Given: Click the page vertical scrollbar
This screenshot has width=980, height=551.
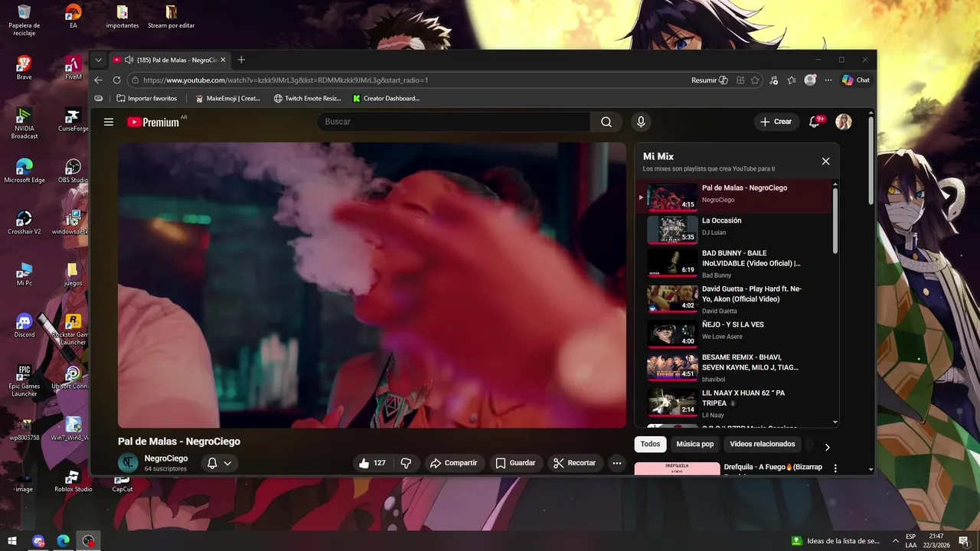Looking at the screenshot, I should tap(871, 161).
